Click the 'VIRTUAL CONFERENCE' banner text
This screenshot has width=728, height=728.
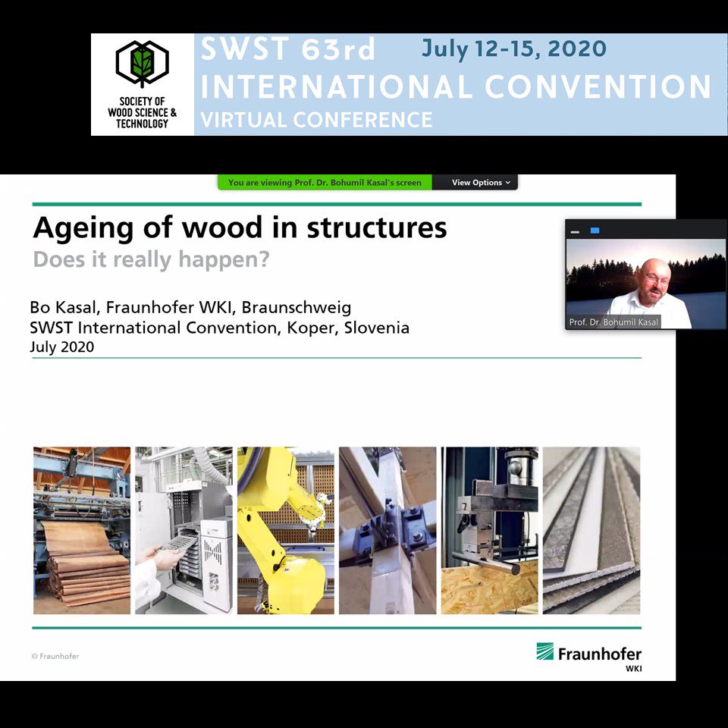(x=316, y=120)
